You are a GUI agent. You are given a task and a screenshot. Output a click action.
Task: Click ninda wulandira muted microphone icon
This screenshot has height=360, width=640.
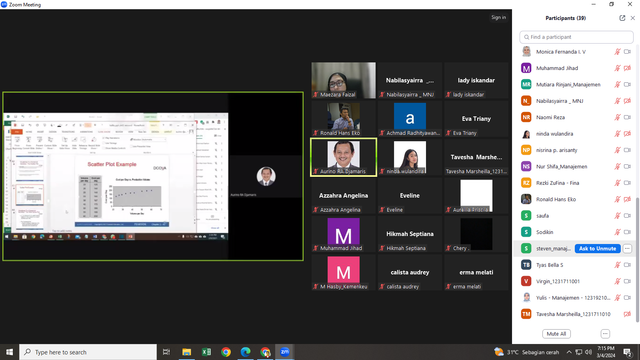(x=618, y=134)
